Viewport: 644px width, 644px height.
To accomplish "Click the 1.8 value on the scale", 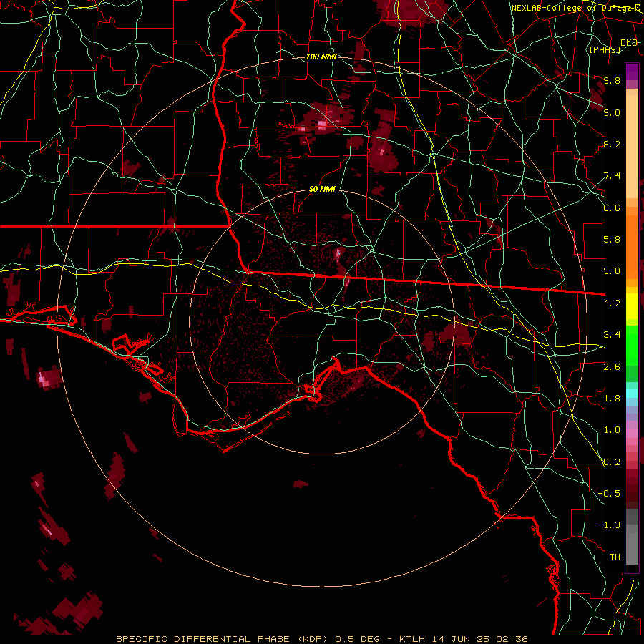I will pyautogui.click(x=612, y=399).
